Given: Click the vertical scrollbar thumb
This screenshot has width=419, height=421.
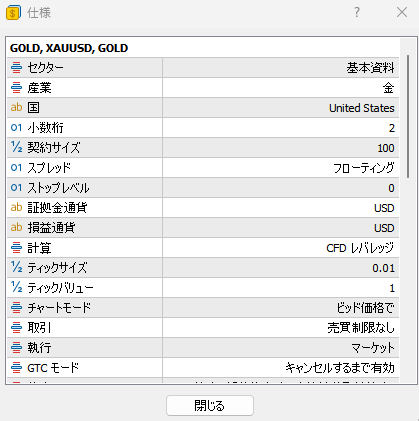Looking at the screenshot, I should coord(408,117).
